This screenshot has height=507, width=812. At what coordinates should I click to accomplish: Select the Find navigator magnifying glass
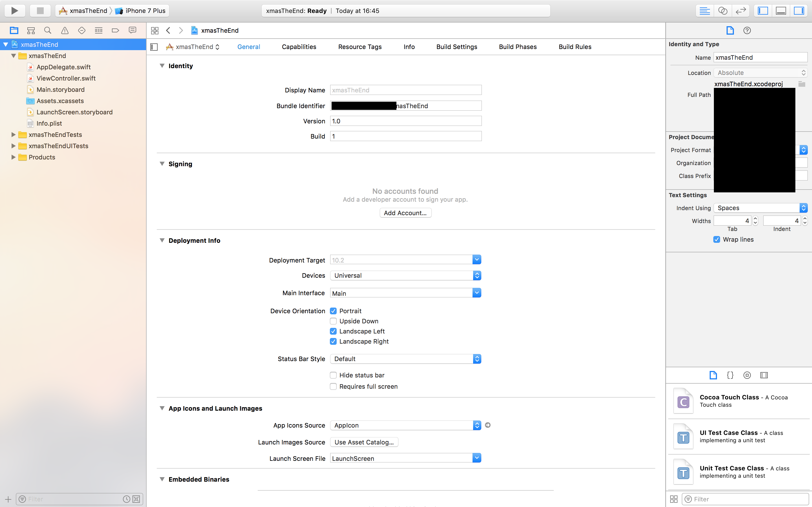click(x=48, y=30)
